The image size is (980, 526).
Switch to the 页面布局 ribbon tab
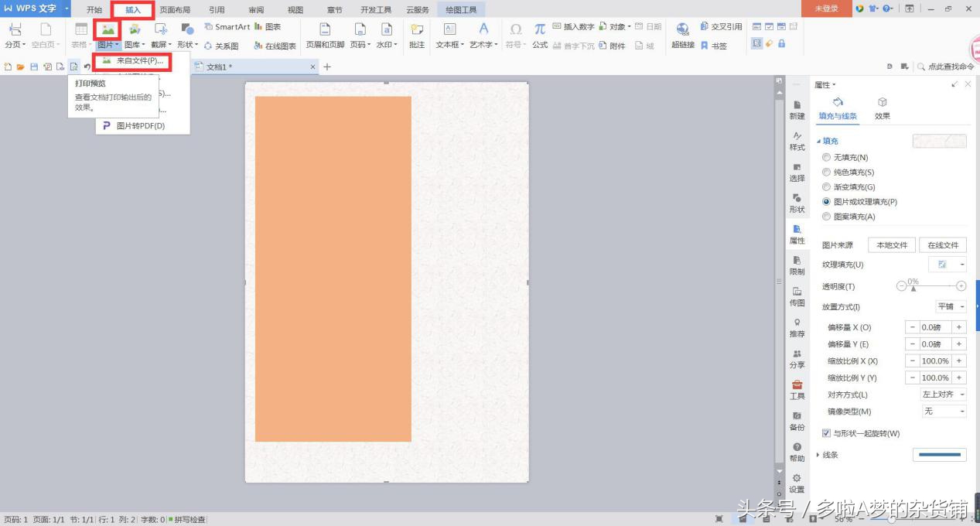tap(175, 10)
